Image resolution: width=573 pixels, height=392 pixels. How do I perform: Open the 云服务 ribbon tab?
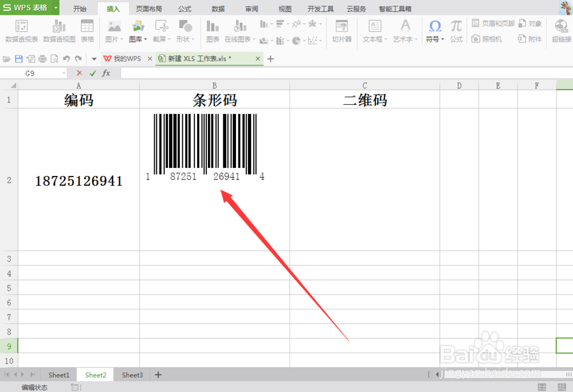coord(356,9)
